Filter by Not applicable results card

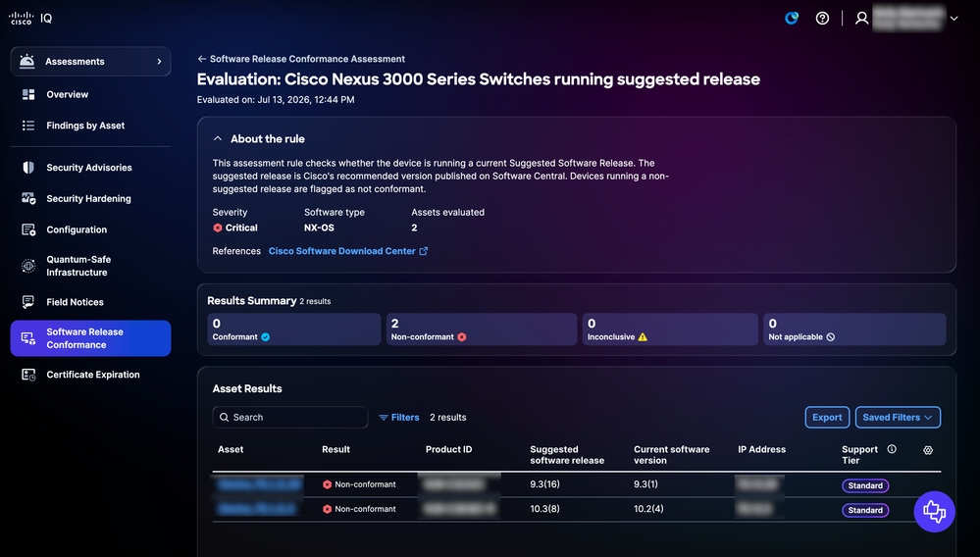(854, 329)
